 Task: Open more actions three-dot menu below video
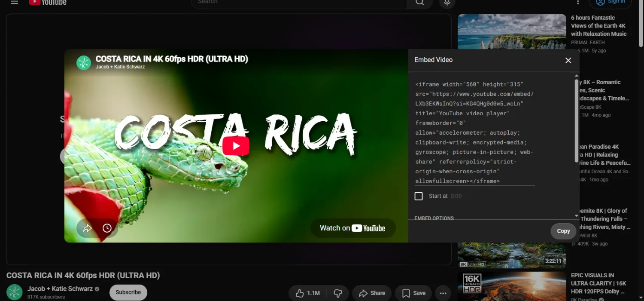click(x=443, y=293)
